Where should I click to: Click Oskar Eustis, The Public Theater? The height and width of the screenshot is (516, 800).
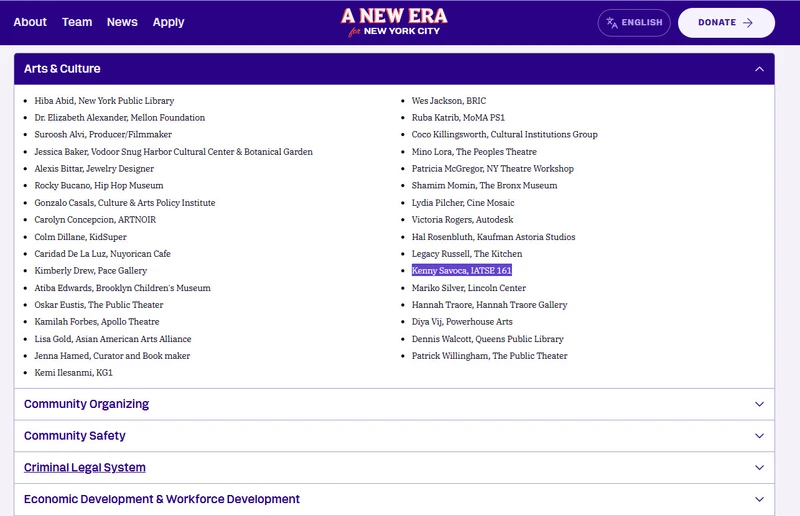tap(98, 305)
